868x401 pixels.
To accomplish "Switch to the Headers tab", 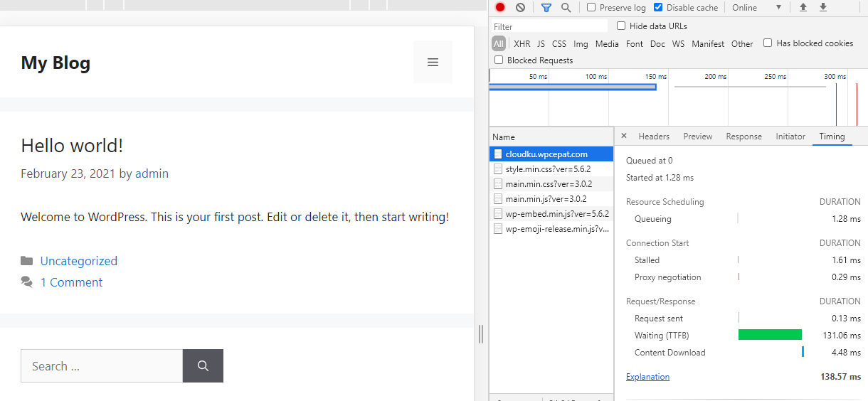I will pos(654,137).
